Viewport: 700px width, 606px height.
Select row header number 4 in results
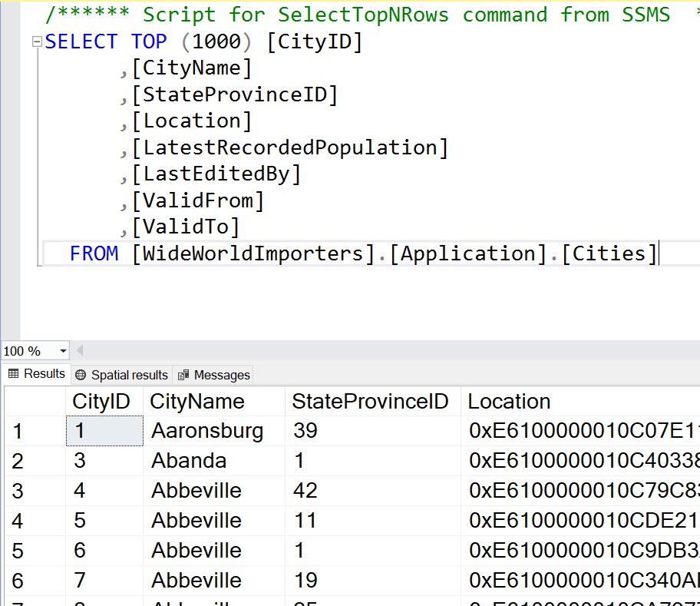(x=35, y=521)
